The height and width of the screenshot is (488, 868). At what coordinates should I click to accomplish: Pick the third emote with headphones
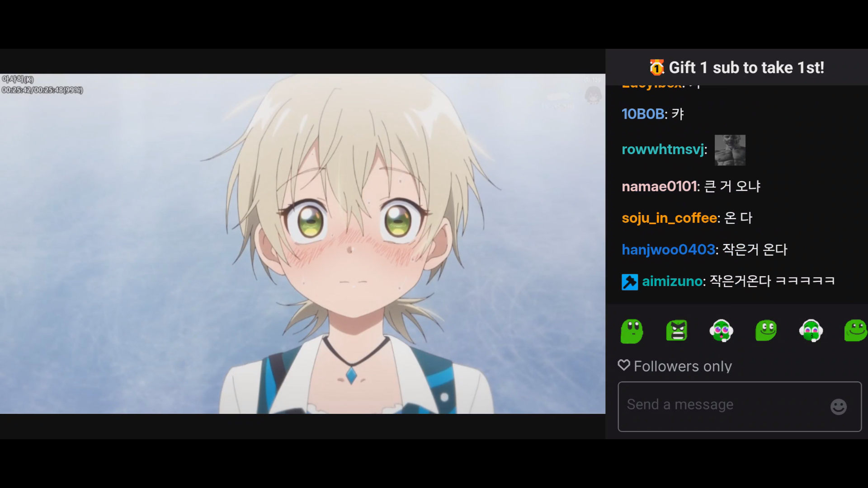722,331
